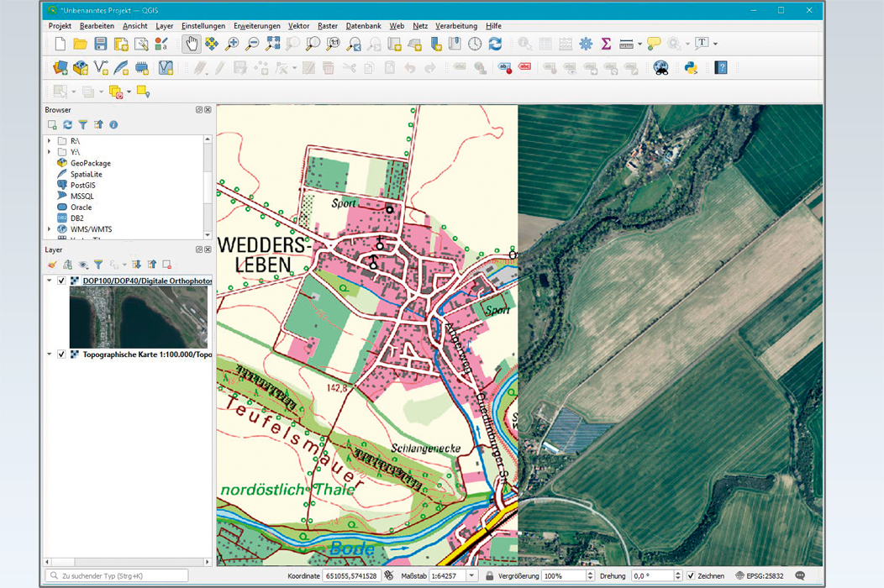Screen dimensions: 884x588
Task: Expand the R:\ drive in Browser
Action: point(50,141)
